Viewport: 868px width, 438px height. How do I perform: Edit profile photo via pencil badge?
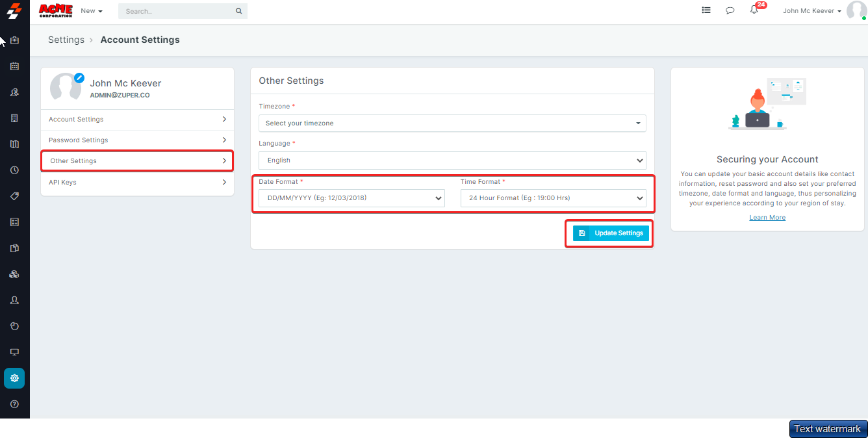tap(79, 77)
